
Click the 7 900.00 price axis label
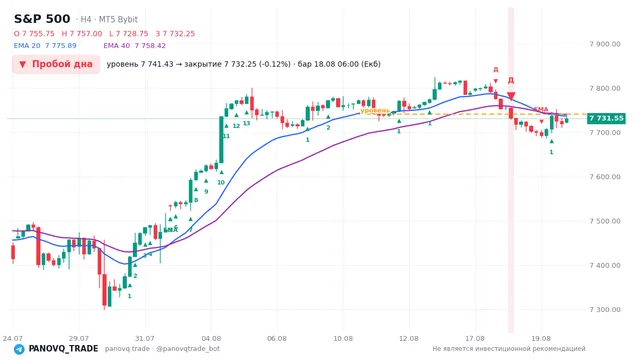point(605,44)
